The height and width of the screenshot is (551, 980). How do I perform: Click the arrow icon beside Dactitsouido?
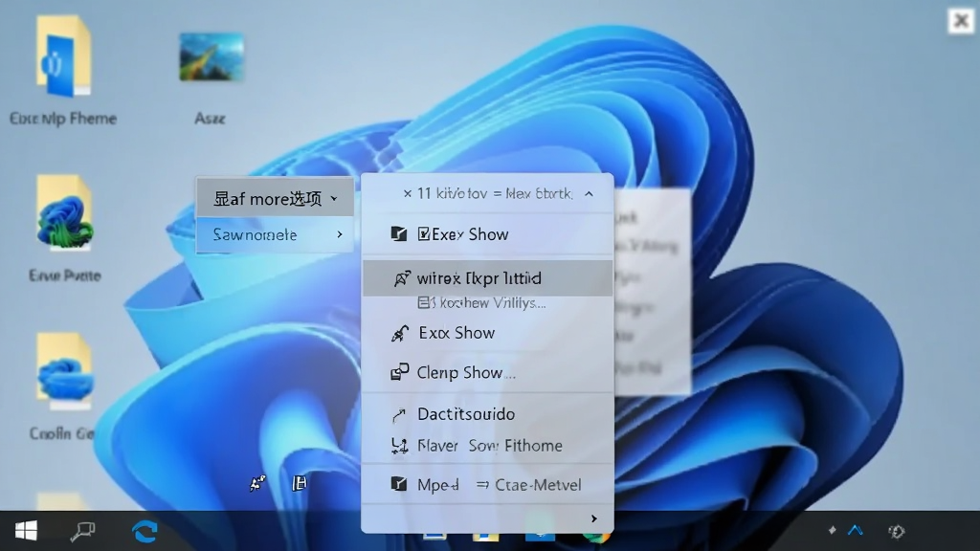399,415
